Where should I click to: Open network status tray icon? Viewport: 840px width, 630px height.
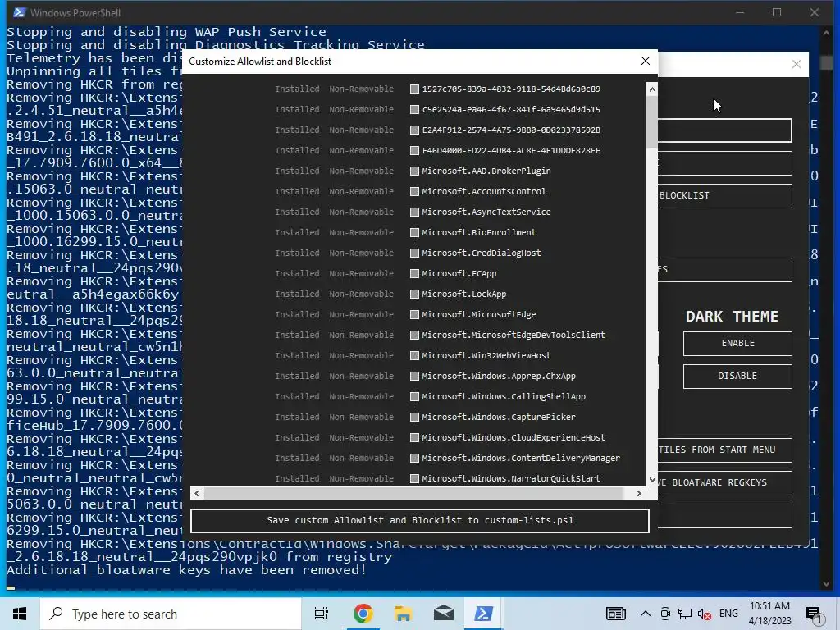pyautogui.click(x=685, y=614)
